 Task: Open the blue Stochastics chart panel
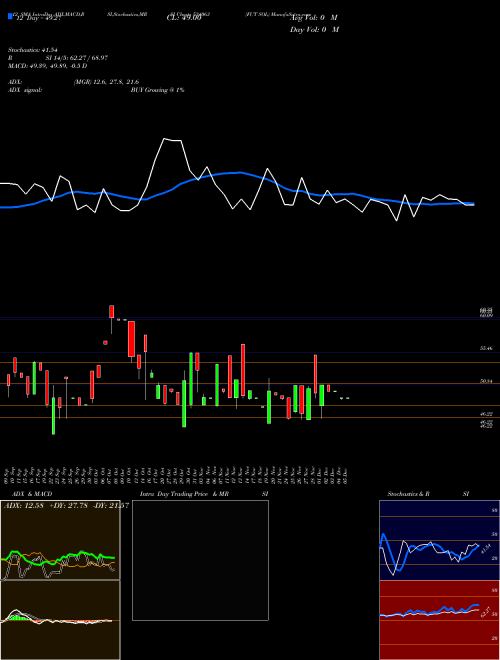tap(439, 540)
